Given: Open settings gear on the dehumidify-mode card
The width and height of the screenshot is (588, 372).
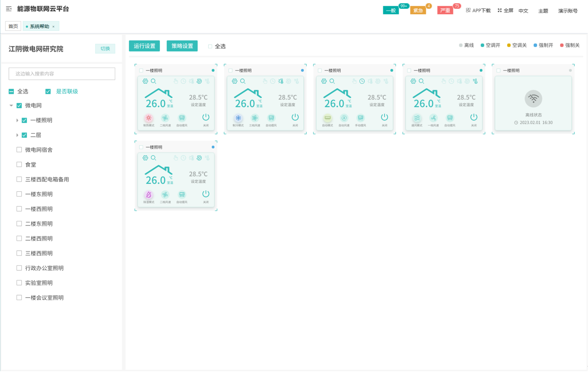Looking at the screenshot, I should coord(145,158).
